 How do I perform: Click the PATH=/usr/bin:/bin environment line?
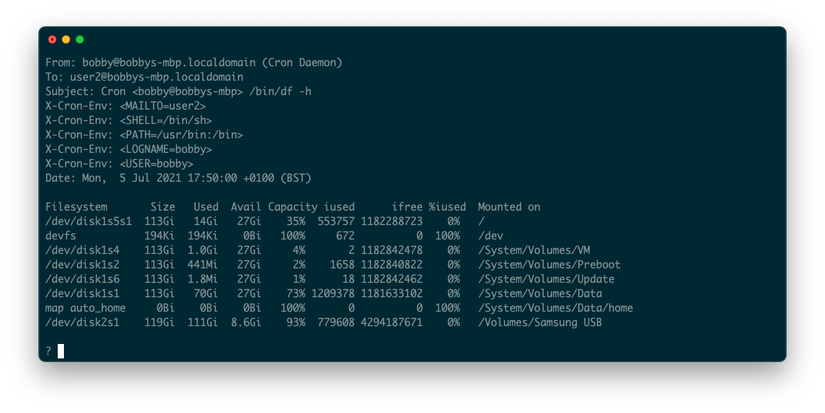pyautogui.click(x=144, y=135)
